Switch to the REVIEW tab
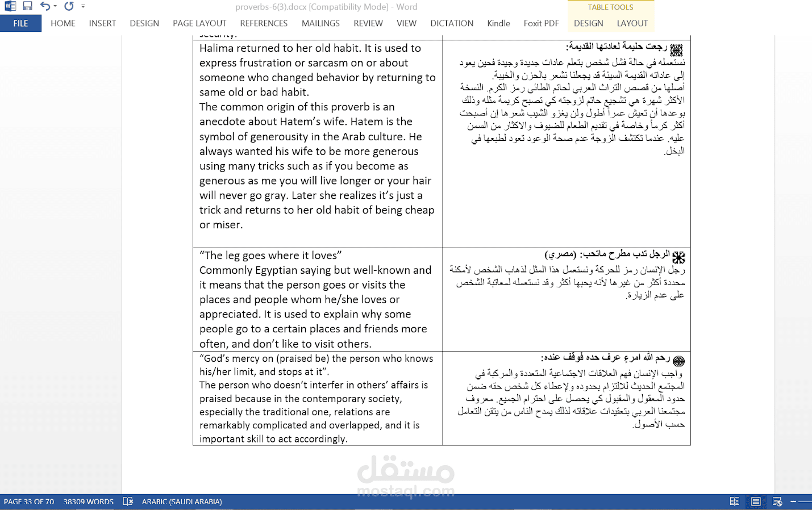 coord(368,23)
